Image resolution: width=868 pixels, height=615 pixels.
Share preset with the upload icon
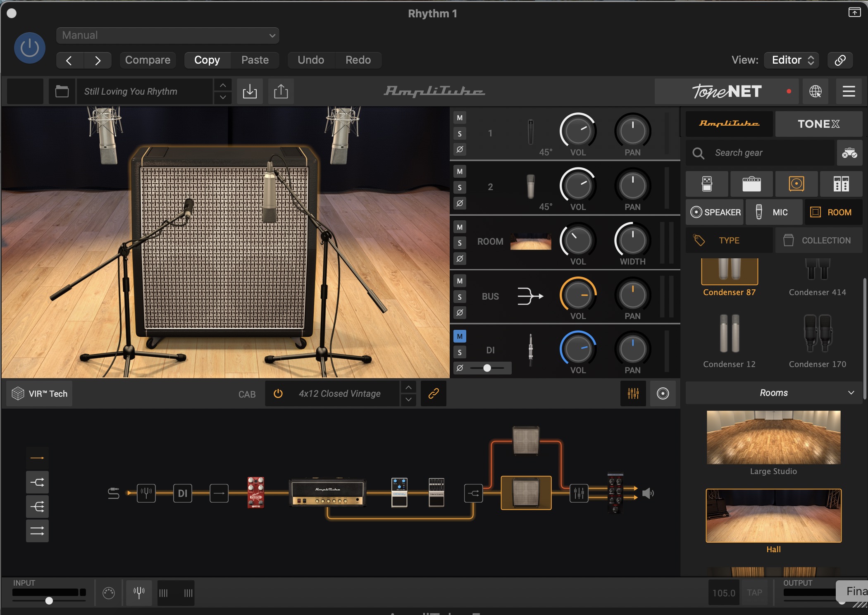281,91
